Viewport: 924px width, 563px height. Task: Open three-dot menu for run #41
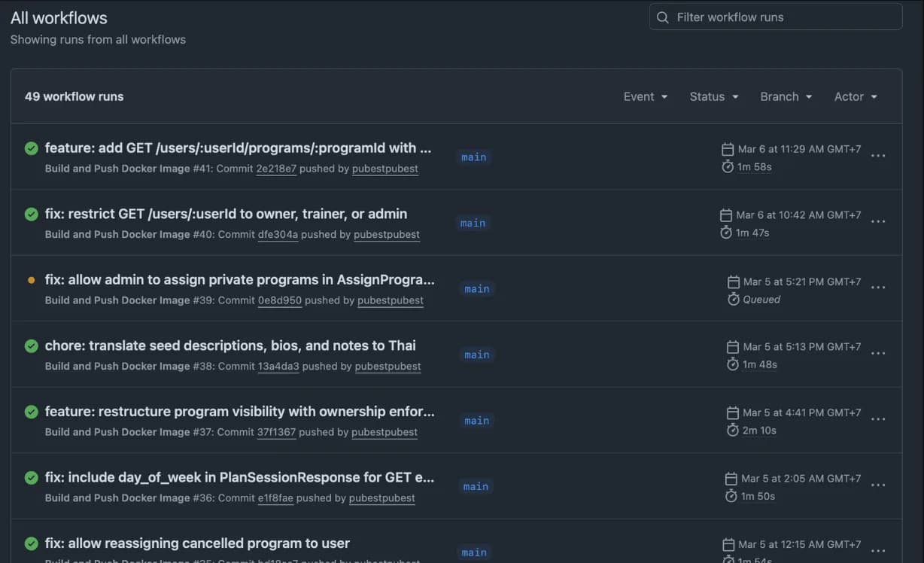878,156
